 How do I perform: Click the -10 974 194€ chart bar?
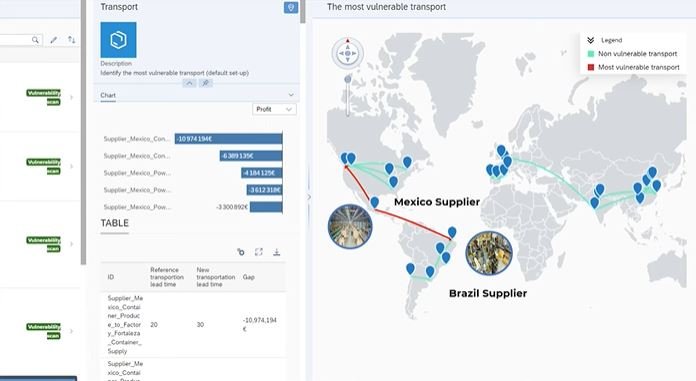coord(228,139)
